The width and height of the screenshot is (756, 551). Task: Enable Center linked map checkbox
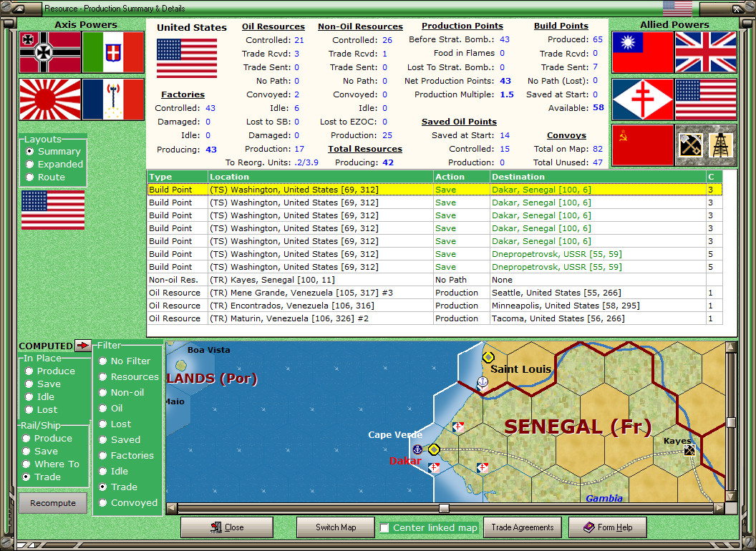point(384,528)
